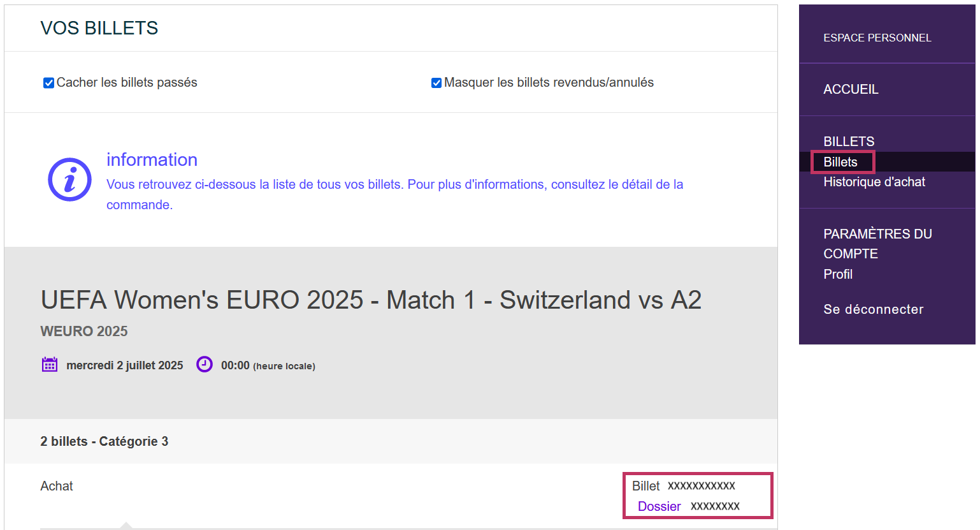This screenshot has height=530, width=980.
Task: Click Se déconnecter to log out
Action: pos(874,309)
